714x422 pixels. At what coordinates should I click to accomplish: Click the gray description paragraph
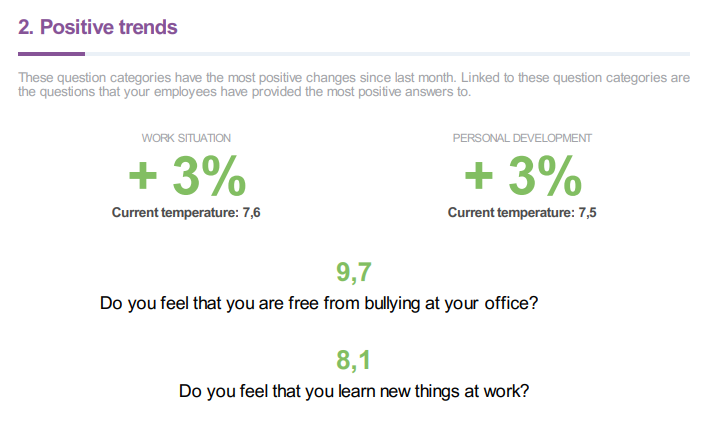tap(354, 85)
